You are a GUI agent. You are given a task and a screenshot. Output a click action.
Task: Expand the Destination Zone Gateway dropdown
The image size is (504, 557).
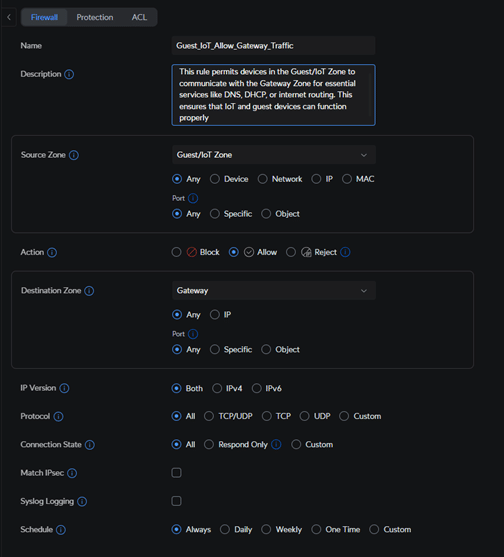tap(274, 291)
